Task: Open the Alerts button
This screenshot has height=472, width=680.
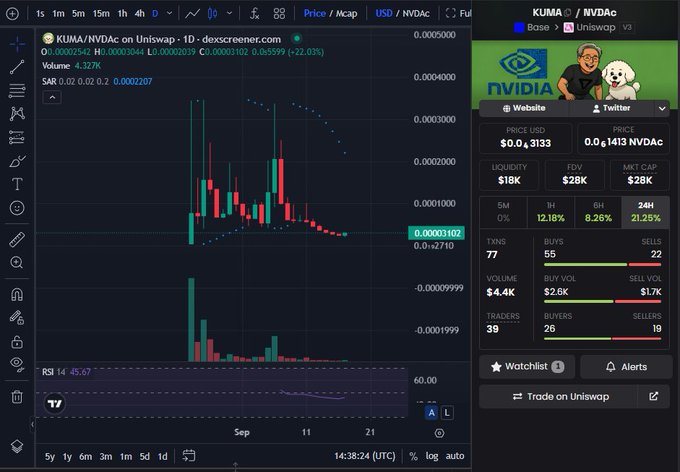Action: 626,367
